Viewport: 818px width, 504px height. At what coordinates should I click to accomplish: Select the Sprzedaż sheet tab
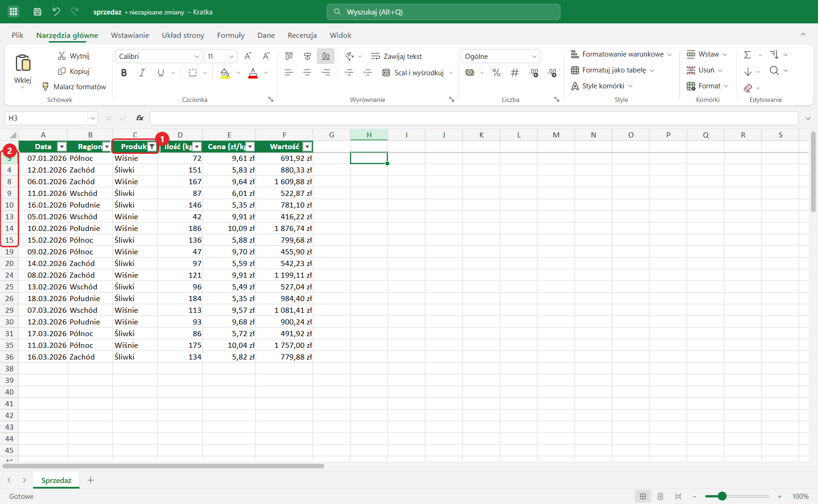coord(57,480)
